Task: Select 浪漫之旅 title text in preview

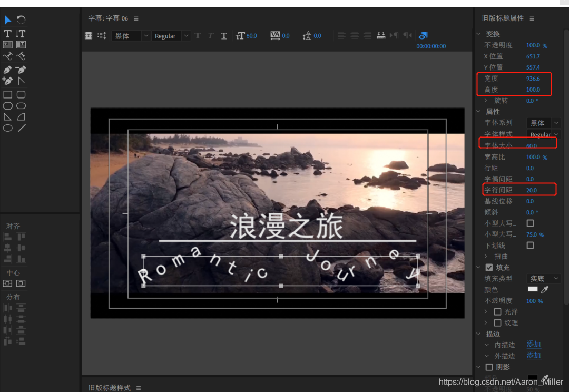Action: pyautogui.click(x=287, y=226)
